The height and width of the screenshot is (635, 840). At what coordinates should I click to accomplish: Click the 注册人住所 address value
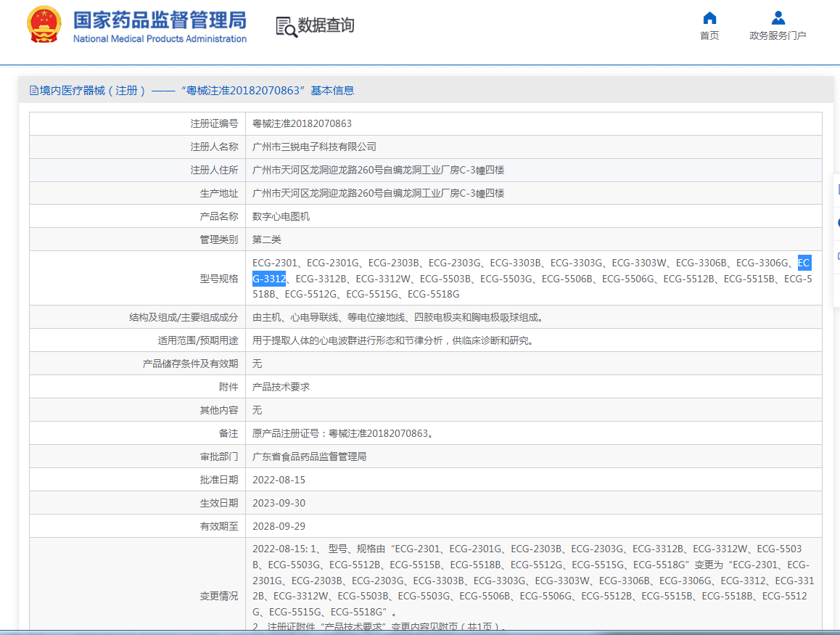pos(378,171)
